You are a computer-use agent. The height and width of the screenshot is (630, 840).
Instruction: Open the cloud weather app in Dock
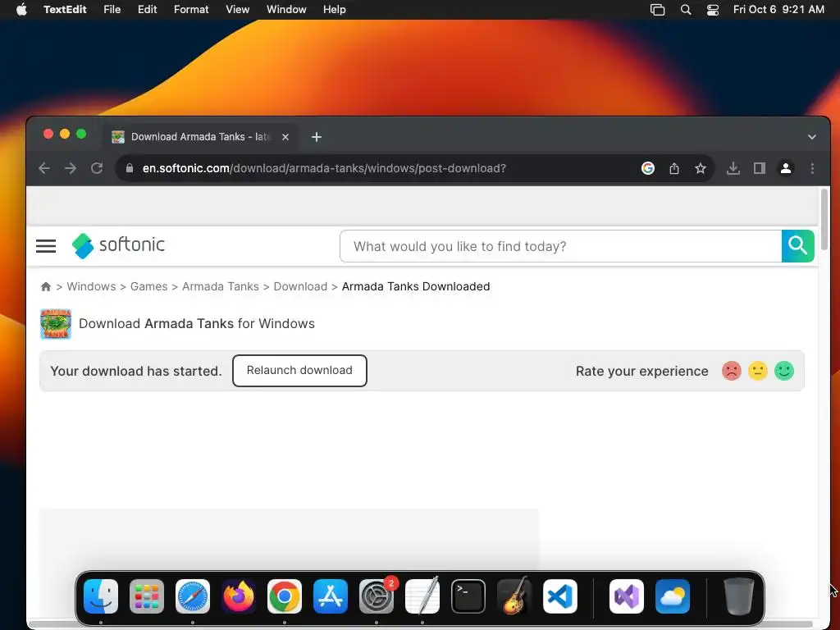click(x=673, y=596)
